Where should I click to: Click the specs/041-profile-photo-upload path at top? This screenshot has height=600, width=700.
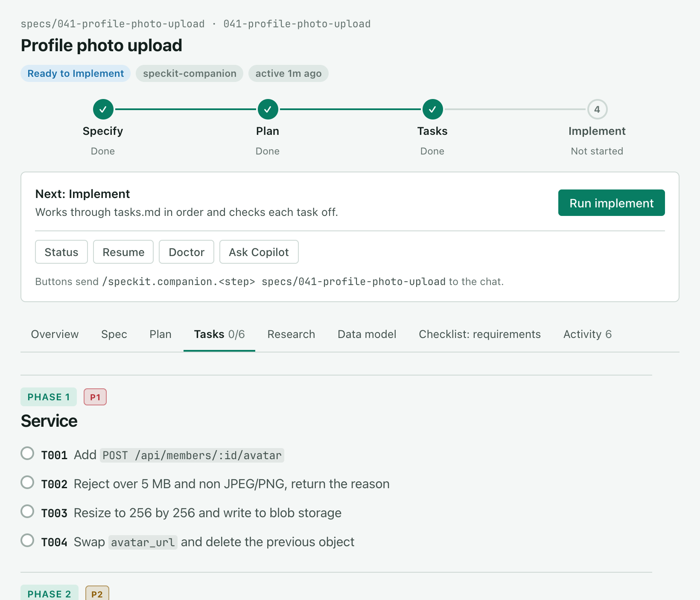click(113, 24)
